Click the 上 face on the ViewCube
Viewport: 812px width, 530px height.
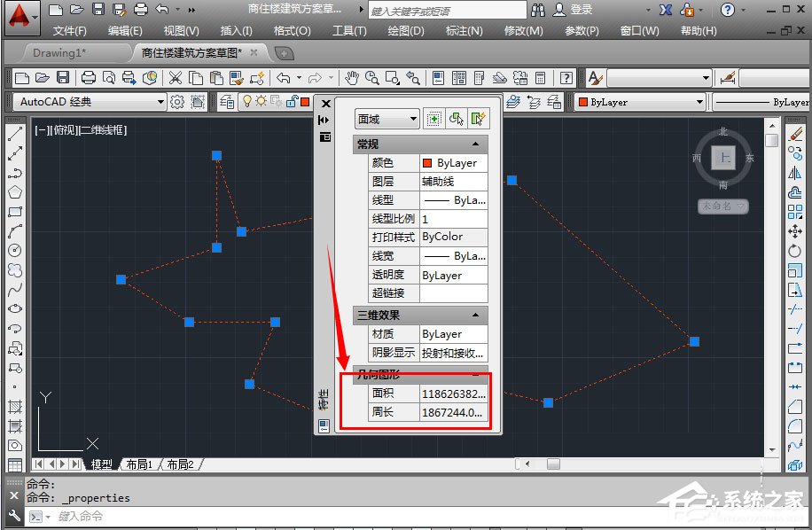723,158
